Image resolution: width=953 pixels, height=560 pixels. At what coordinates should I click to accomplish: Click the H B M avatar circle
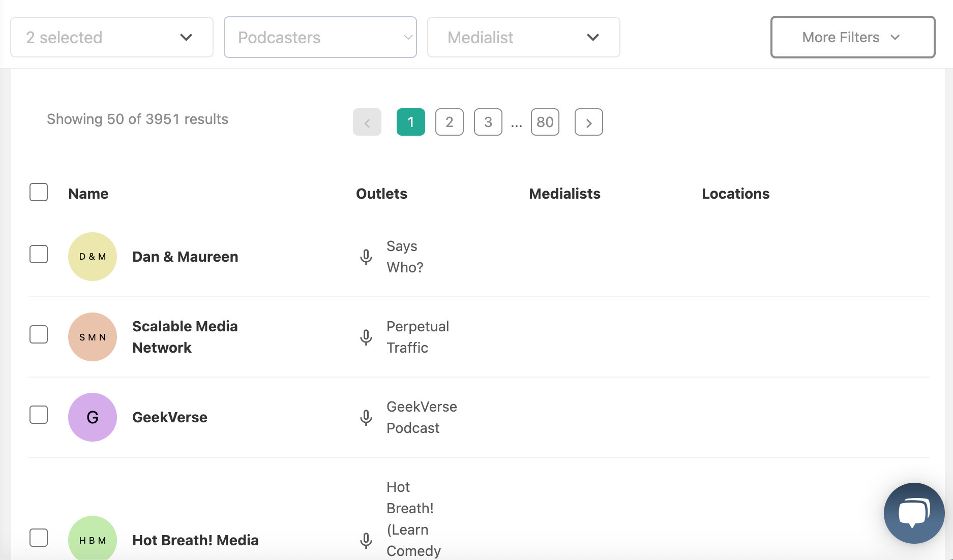tap(93, 538)
